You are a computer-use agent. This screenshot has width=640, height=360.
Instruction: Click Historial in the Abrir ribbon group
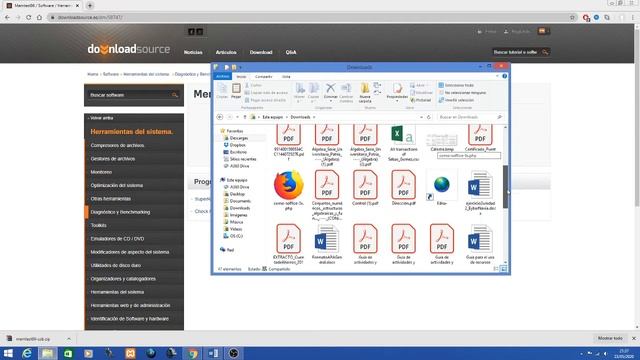(421, 100)
